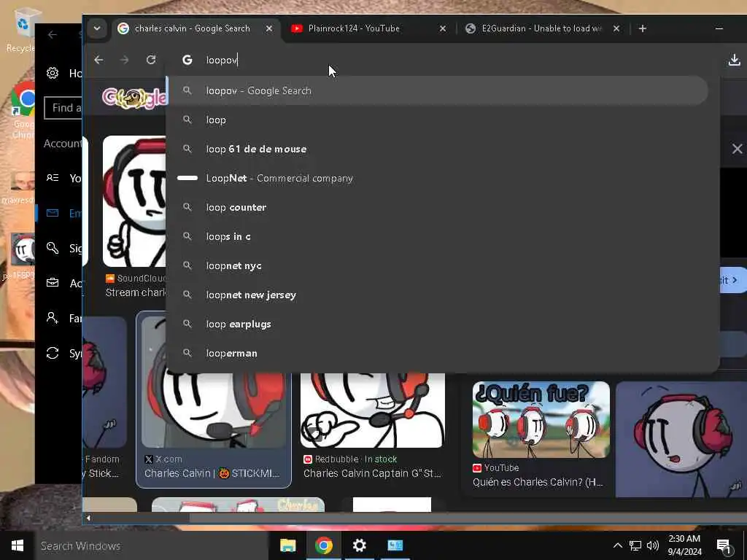Click the horizontal scrollbar left arrow
The image size is (747, 560).
tap(88, 518)
